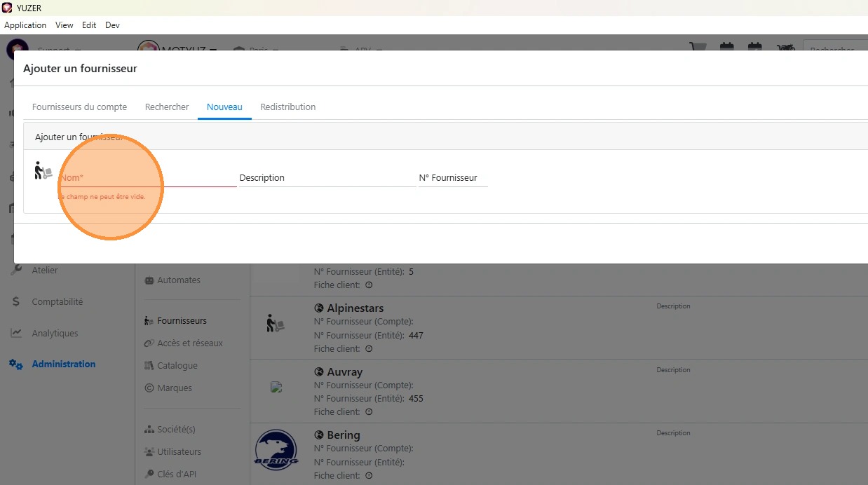Click the 'Ajouter un fournisseur' dialog title

coord(80,69)
